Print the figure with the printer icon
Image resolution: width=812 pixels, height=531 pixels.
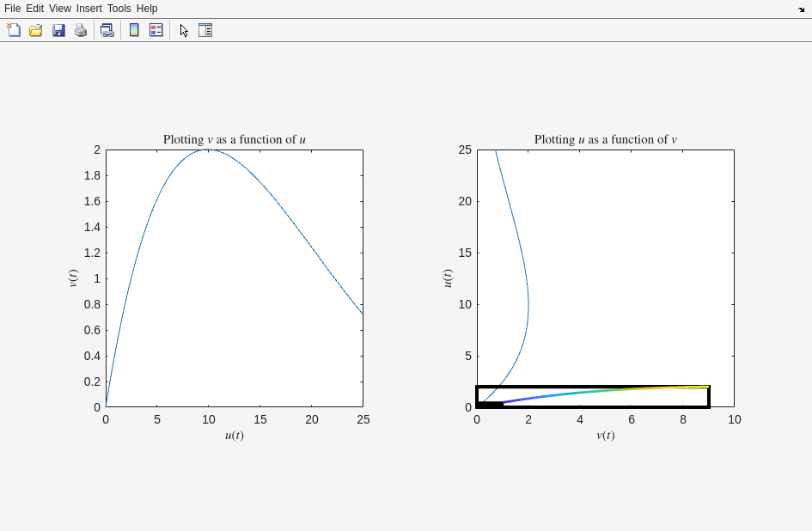(81, 30)
